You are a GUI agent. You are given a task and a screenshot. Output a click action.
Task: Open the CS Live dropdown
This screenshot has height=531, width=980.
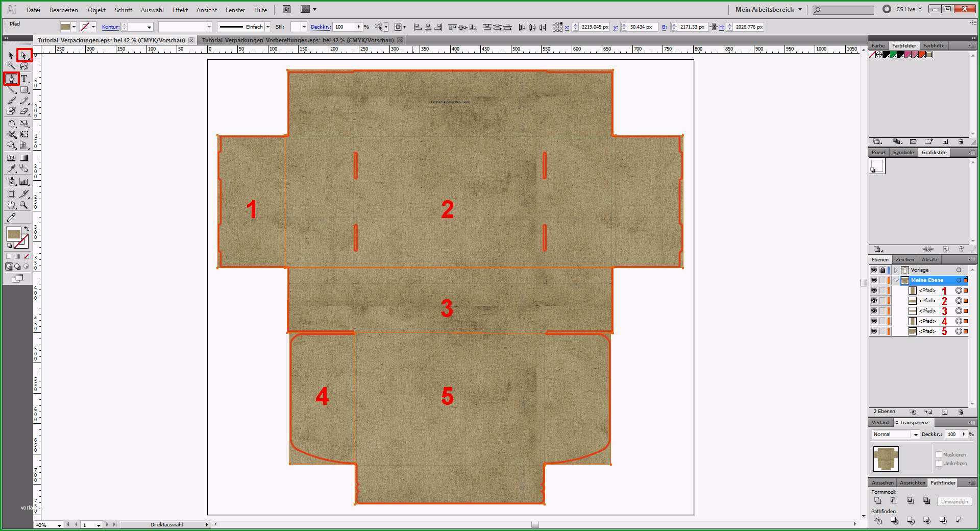(x=909, y=9)
